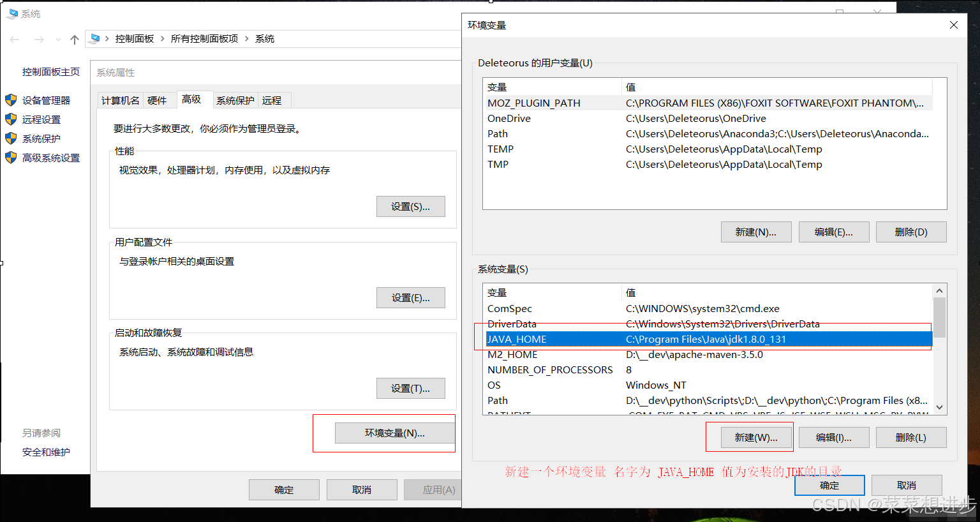Select TEMP user variable row

(708, 149)
